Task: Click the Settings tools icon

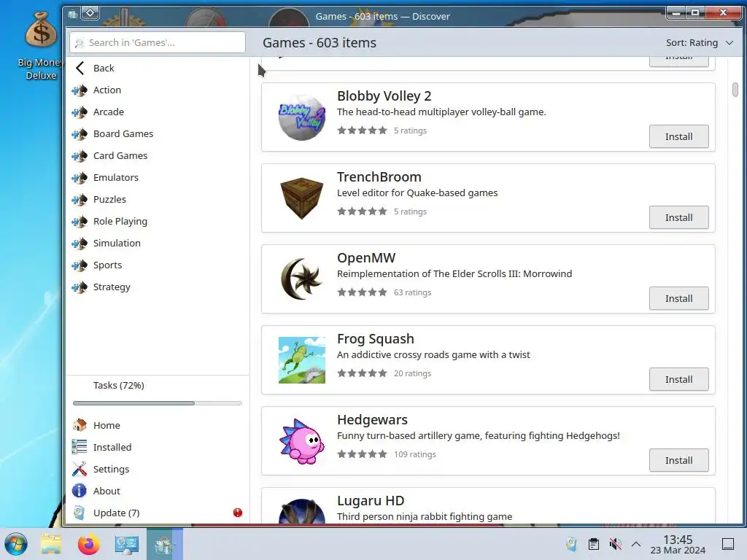Action: [x=79, y=469]
